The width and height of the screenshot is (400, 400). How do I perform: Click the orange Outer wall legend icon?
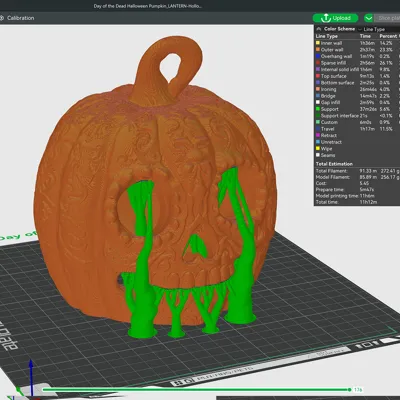318,50
